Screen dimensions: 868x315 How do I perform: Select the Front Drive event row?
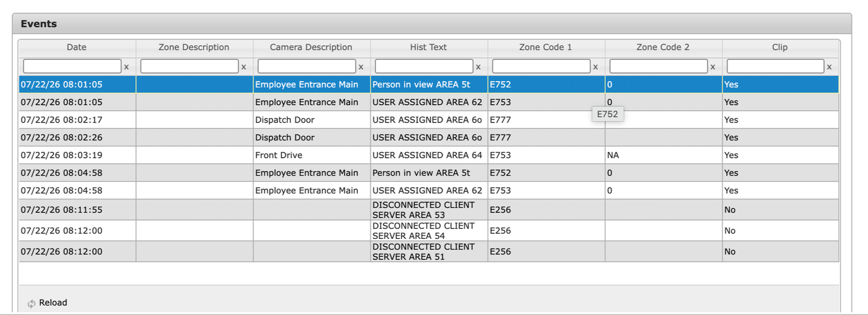tap(429, 155)
